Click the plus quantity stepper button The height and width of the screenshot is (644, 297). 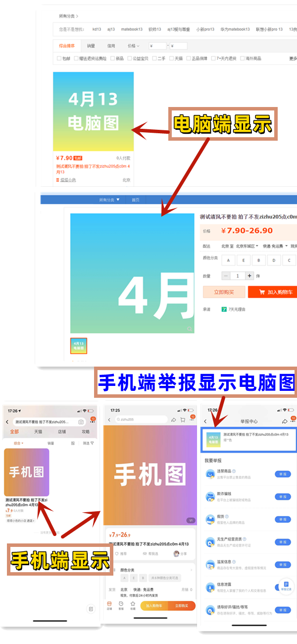(x=249, y=276)
